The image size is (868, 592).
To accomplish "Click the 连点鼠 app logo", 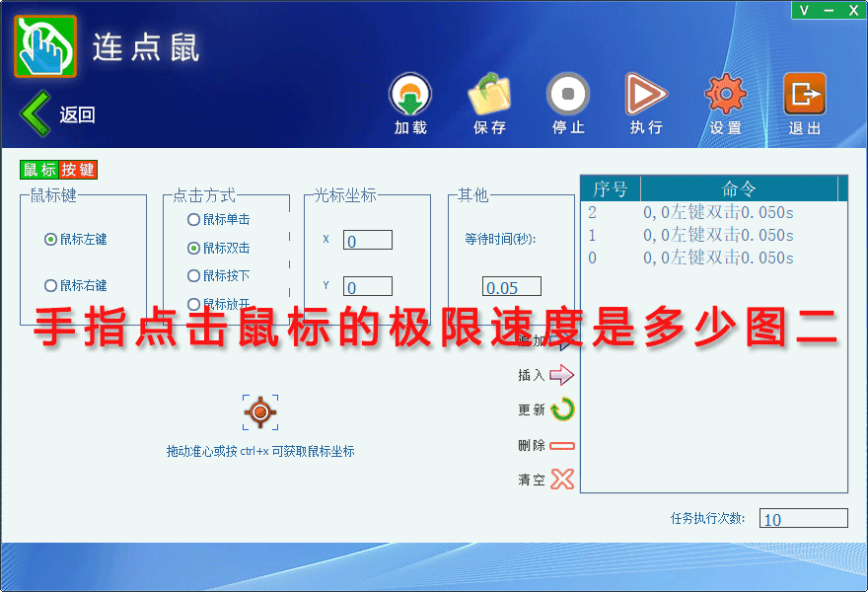I will pyautogui.click(x=45, y=46).
